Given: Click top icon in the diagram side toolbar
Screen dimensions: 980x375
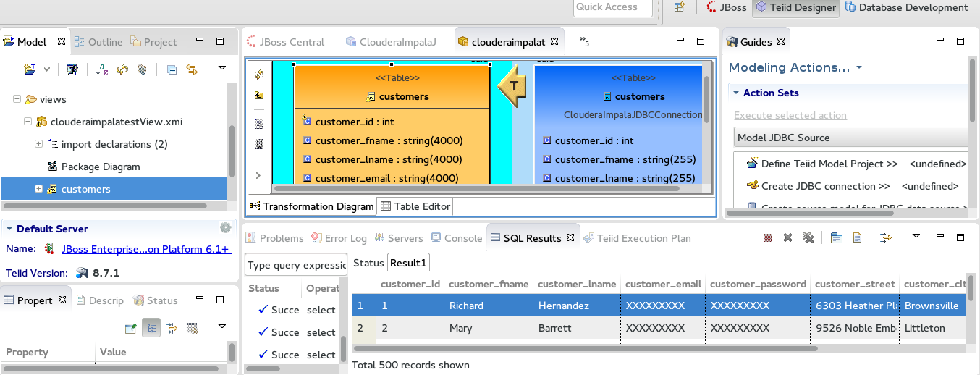Looking at the screenshot, I should (x=258, y=74).
